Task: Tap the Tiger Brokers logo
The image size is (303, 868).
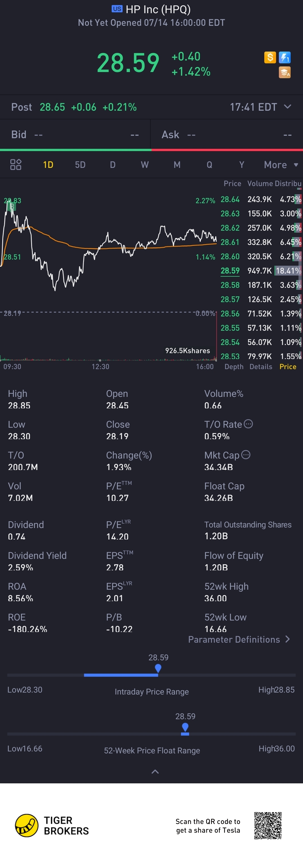Action: click(27, 825)
